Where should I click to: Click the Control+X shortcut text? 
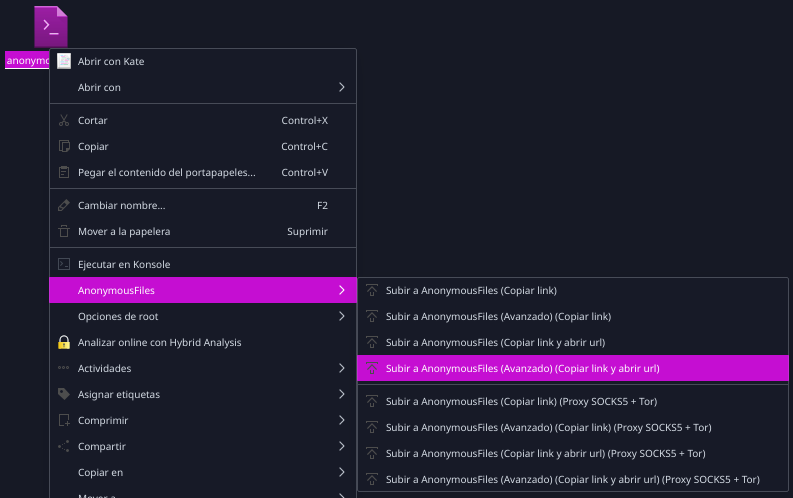coord(304,120)
